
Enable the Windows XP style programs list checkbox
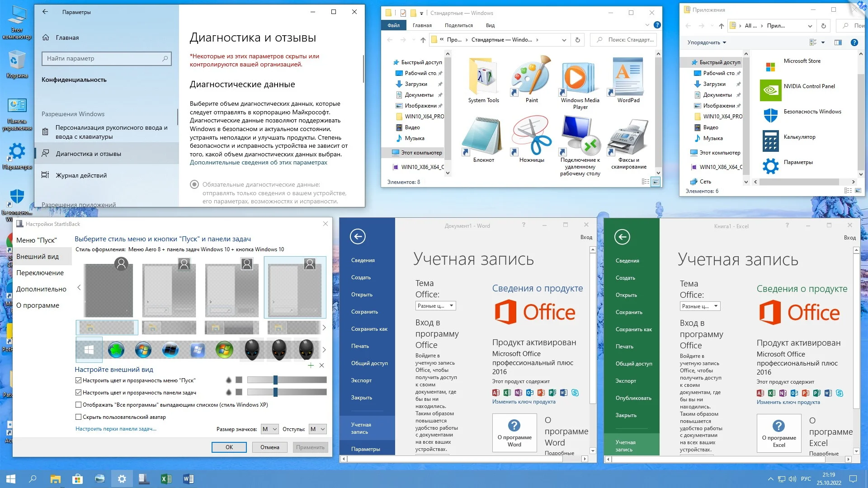[x=79, y=405]
